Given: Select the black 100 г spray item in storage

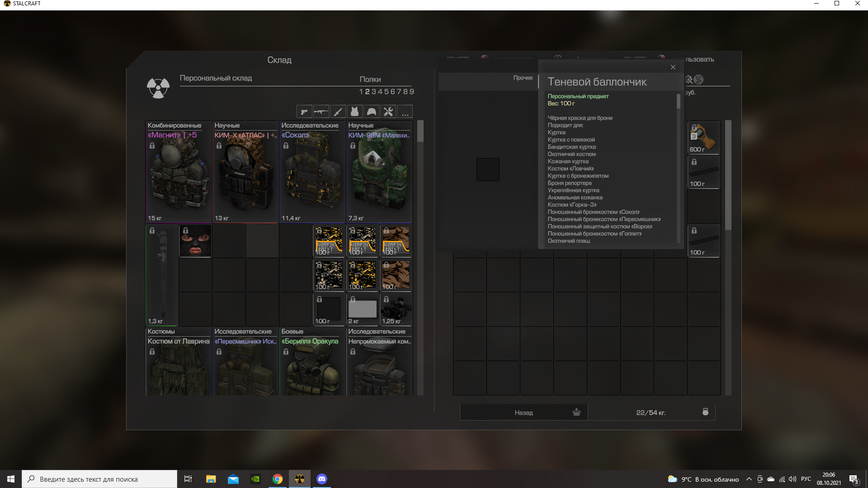Looking at the screenshot, I should 329,310.
